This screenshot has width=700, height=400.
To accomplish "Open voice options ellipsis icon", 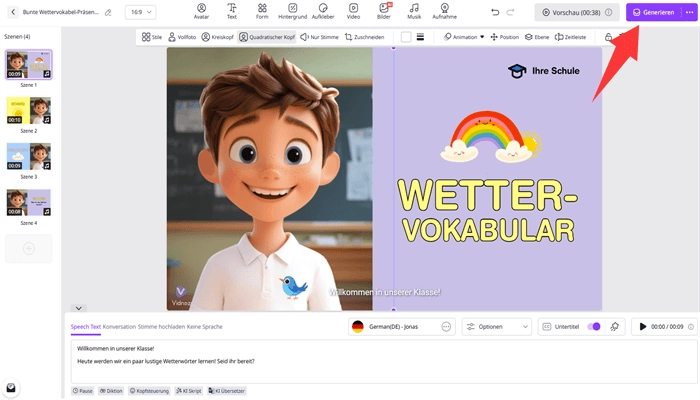I will point(446,327).
